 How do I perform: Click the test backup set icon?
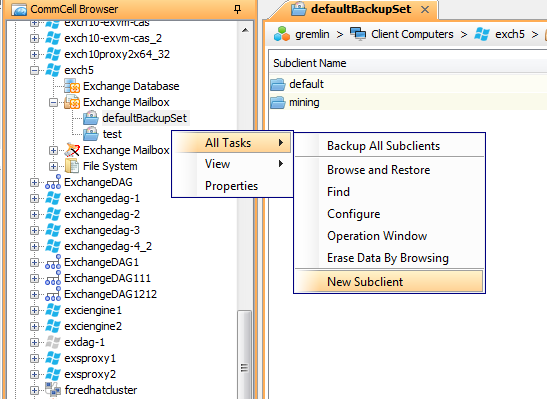click(x=91, y=134)
